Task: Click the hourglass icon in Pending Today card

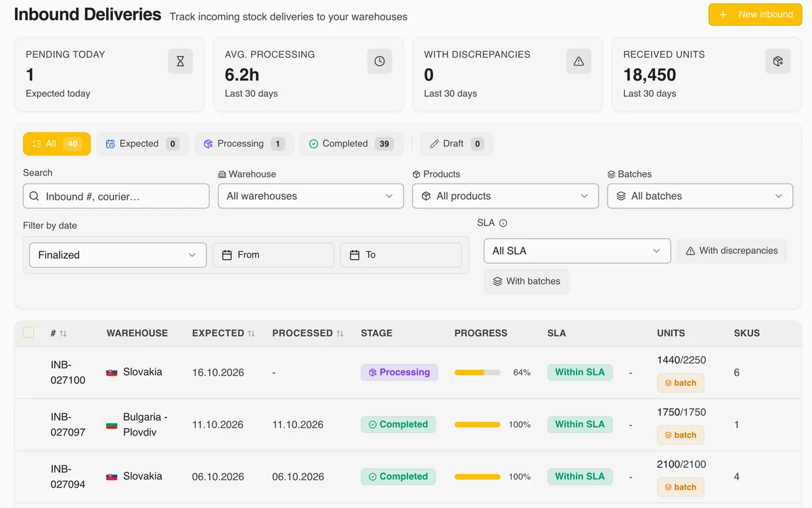Action: [x=180, y=61]
